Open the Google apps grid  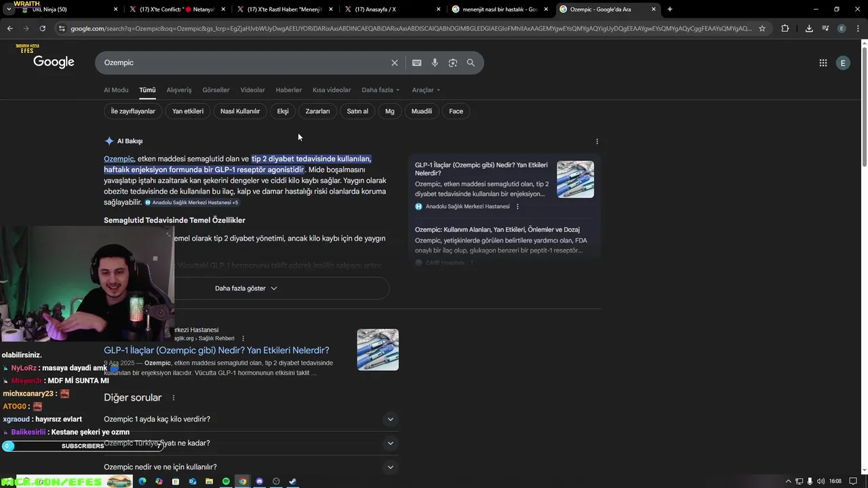pos(823,63)
